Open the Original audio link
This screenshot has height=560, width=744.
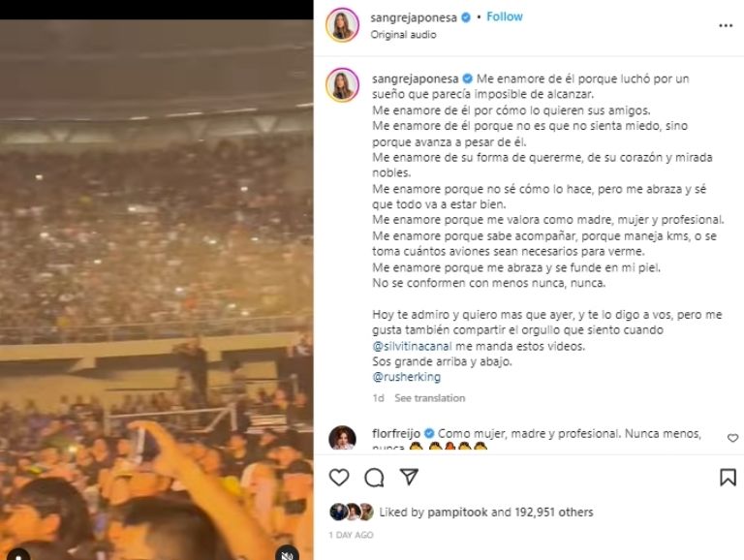tap(403, 35)
